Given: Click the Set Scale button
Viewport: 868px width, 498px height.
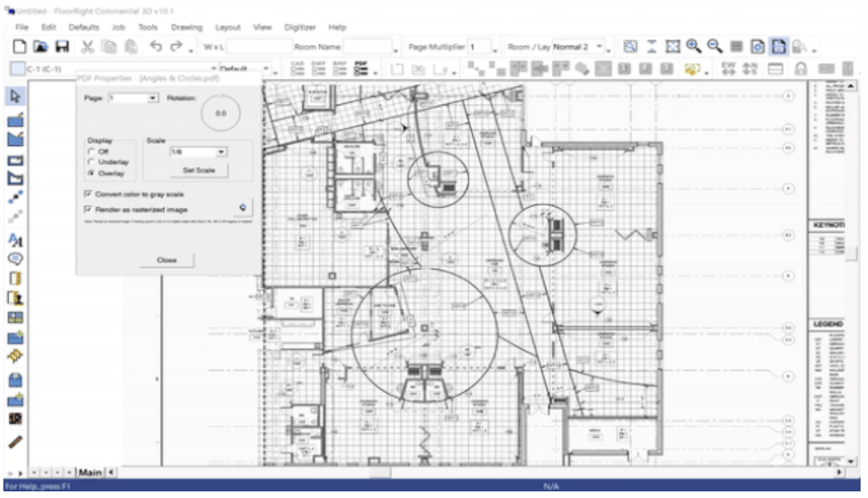Looking at the screenshot, I should click(x=199, y=170).
